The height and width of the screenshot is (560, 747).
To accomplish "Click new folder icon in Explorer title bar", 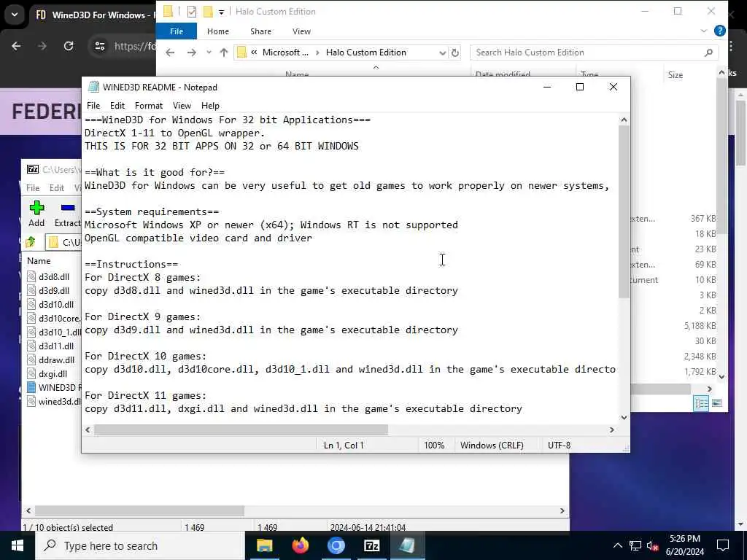I will pos(208,12).
